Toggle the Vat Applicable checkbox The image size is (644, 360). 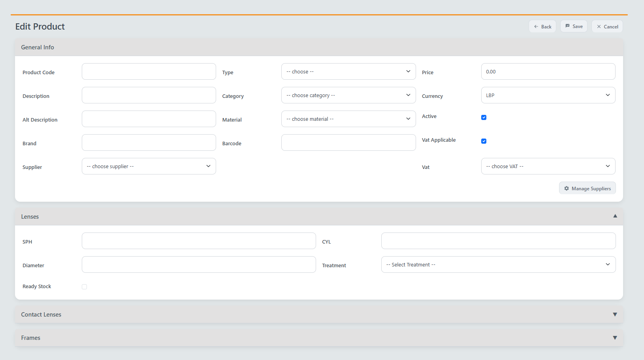click(484, 141)
